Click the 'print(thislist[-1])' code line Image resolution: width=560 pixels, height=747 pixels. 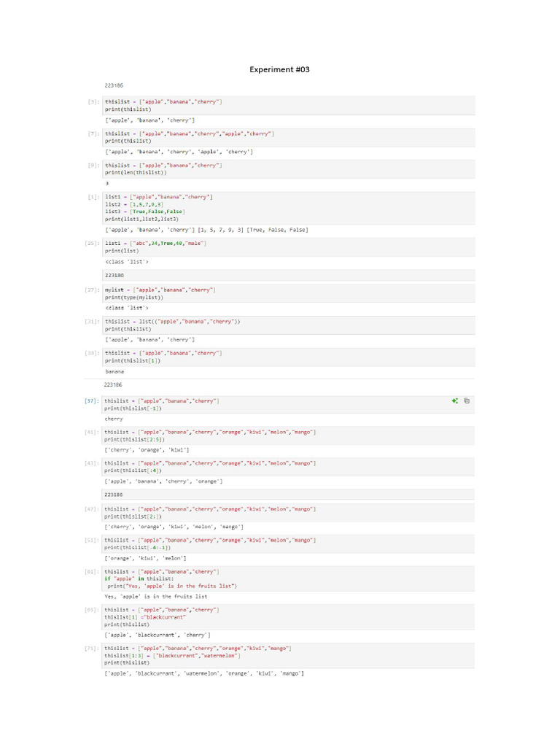click(133, 409)
